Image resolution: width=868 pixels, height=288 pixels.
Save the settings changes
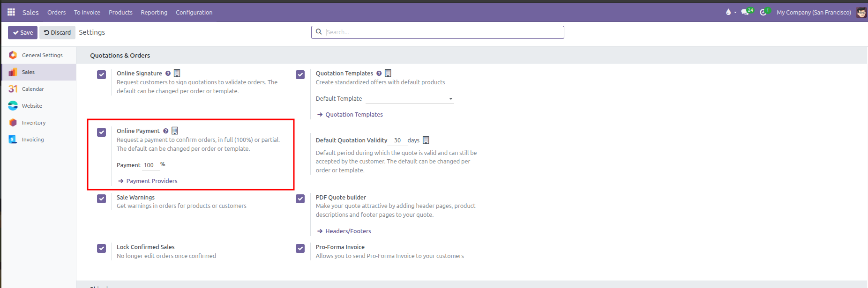pos(22,32)
